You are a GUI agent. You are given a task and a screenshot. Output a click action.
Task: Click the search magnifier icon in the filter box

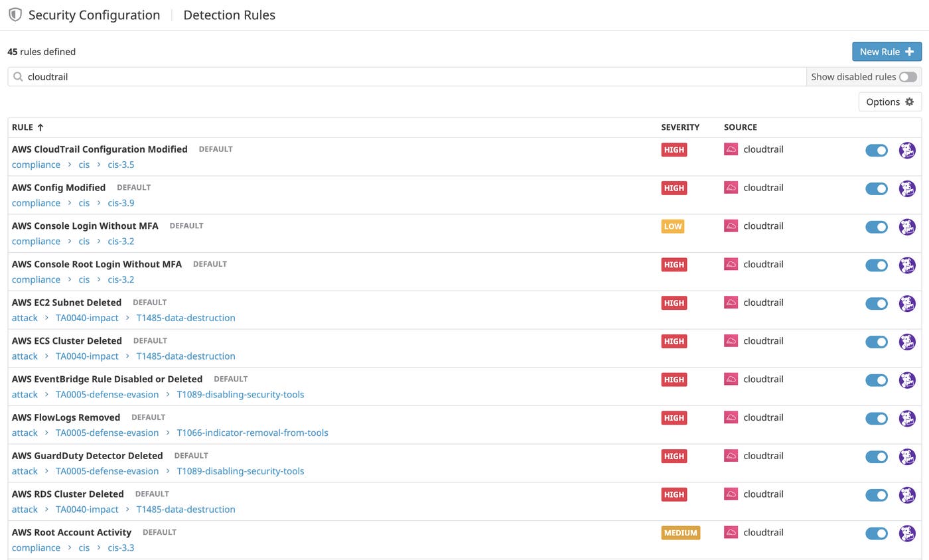point(18,77)
